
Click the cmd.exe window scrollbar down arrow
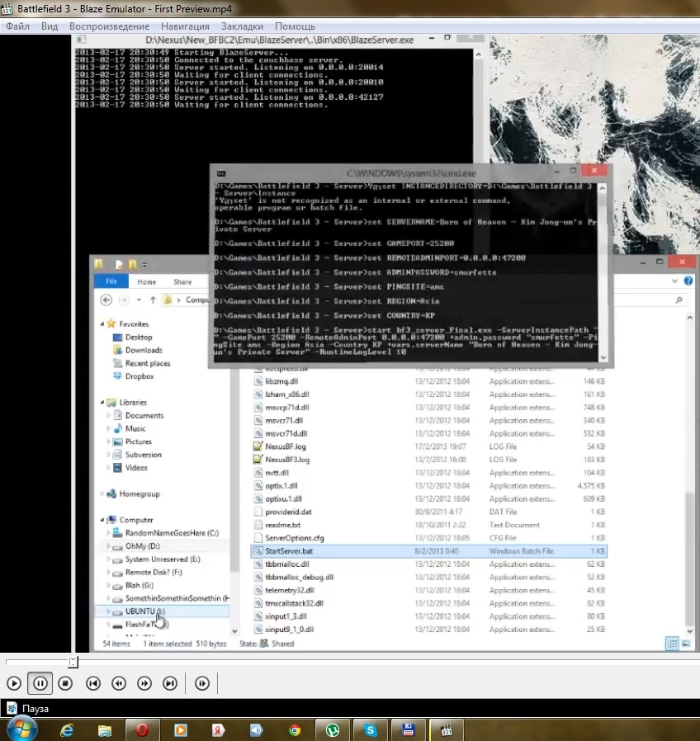tap(603, 358)
